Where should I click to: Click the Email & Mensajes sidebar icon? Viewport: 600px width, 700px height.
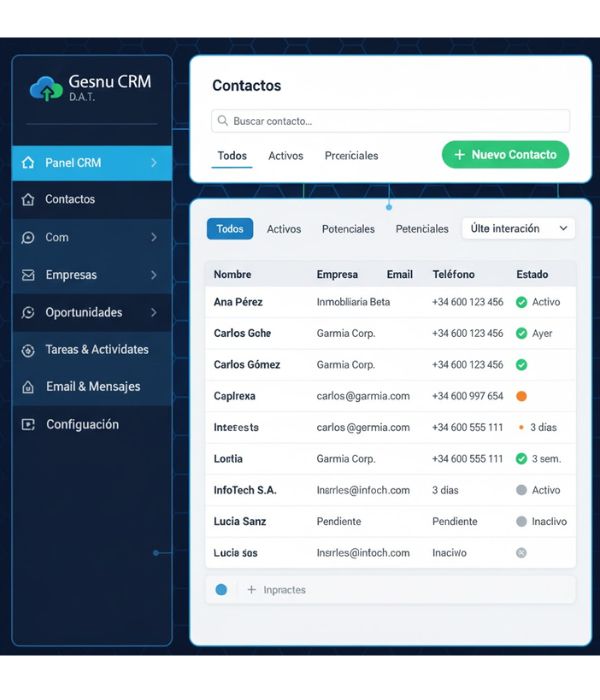27,387
